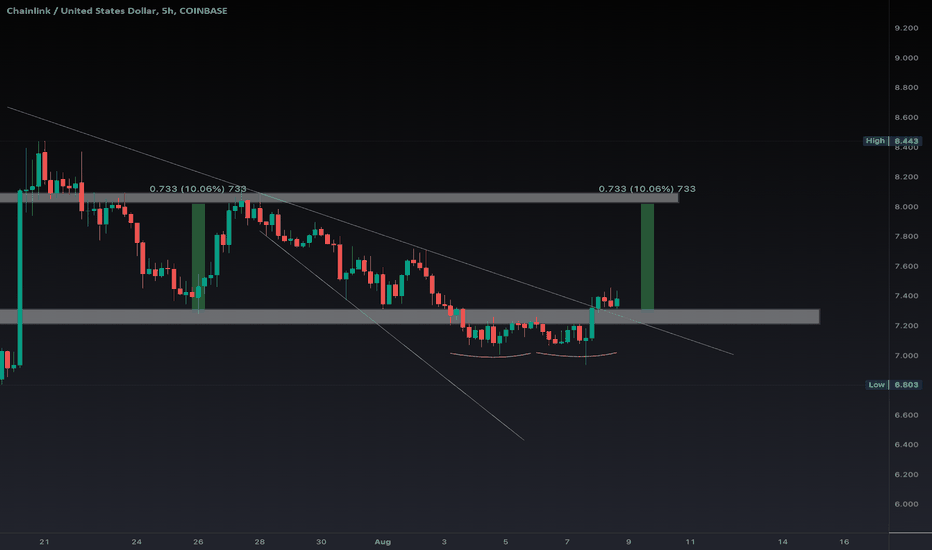Screen dimensions: 932x550
Task: Click the 8.800 price axis label
Action: 906,87
